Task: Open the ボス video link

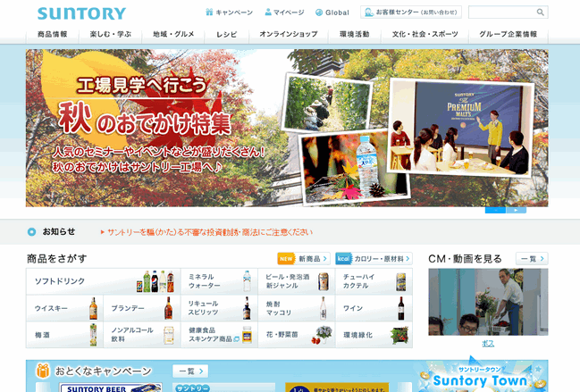Action: tap(488, 344)
